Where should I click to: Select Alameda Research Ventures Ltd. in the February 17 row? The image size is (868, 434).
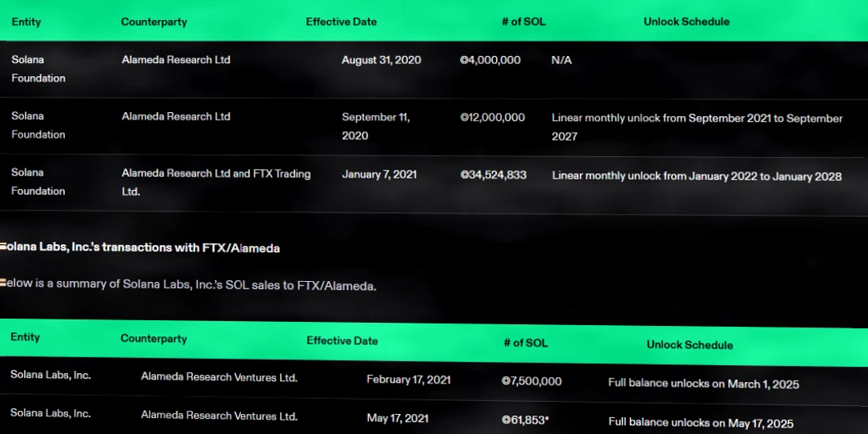pos(219,377)
